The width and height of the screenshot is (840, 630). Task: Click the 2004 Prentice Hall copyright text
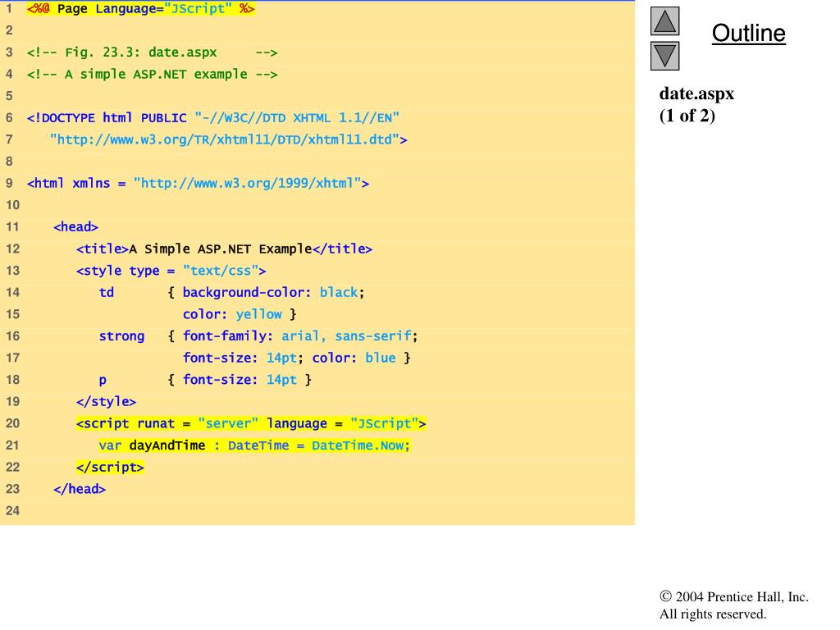pyautogui.click(x=734, y=597)
